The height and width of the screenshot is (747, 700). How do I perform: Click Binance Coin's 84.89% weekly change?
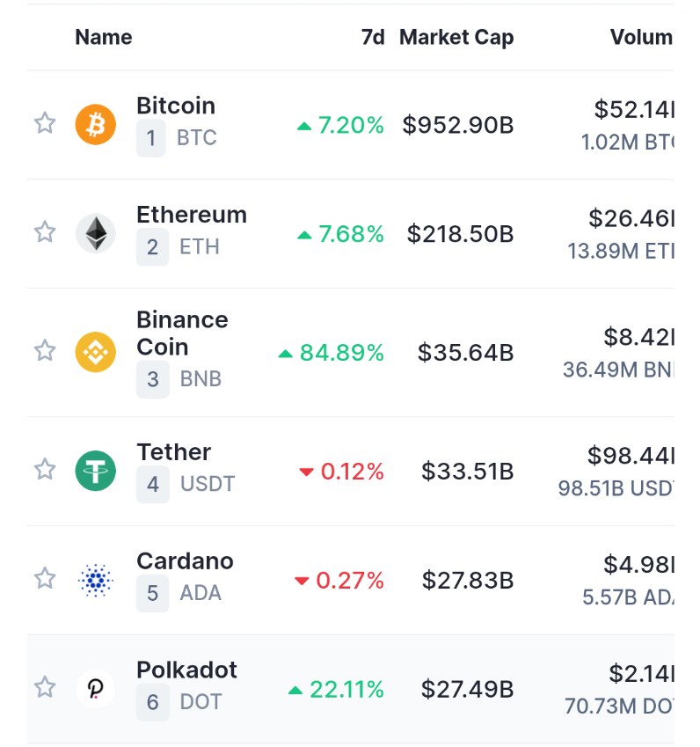pos(340,353)
